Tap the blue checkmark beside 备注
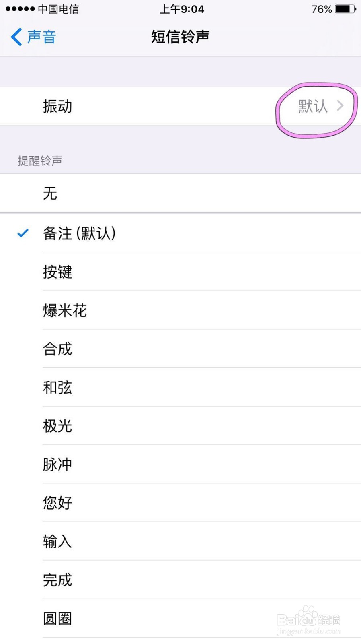The image size is (361, 644). pyautogui.click(x=23, y=233)
